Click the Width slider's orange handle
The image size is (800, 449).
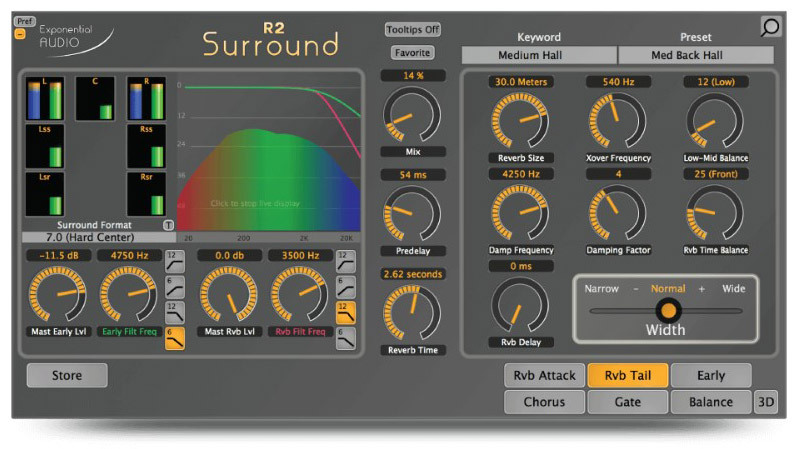[x=668, y=310]
